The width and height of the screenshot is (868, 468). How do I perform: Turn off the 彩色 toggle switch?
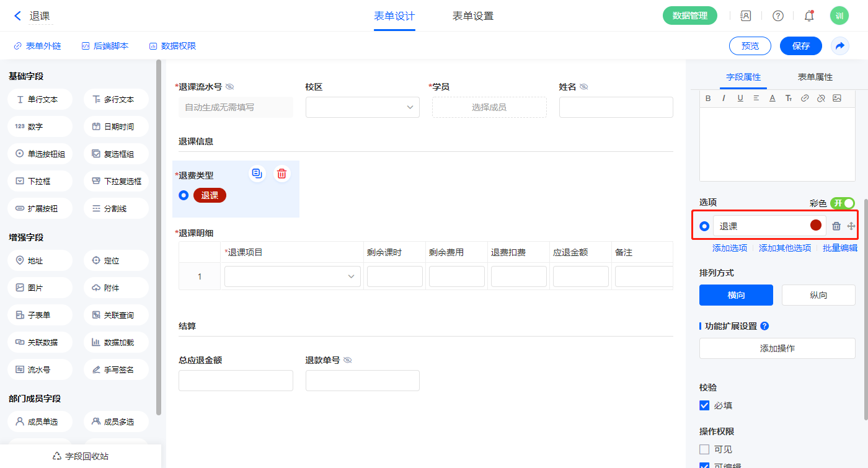pos(843,203)
